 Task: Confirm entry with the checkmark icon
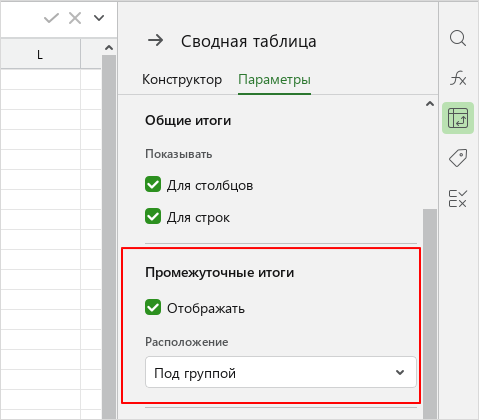(51, 18)
